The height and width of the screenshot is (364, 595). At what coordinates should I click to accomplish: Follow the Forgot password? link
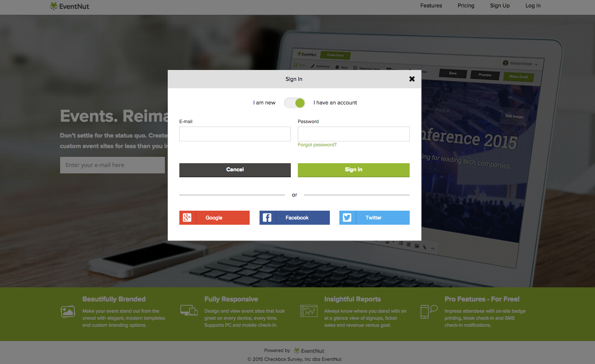click(x=317, y=145)
